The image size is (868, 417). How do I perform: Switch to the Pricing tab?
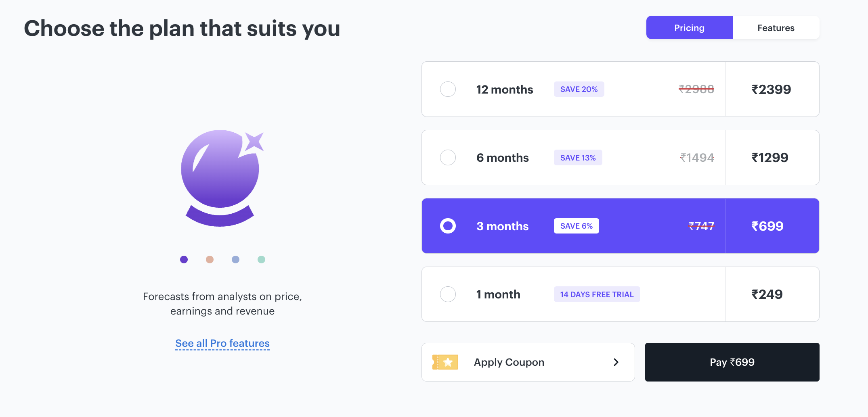(689, 27)
